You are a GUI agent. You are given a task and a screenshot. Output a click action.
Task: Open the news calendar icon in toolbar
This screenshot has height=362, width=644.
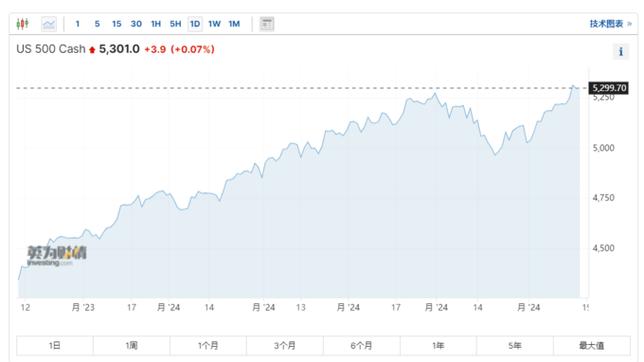267,24
